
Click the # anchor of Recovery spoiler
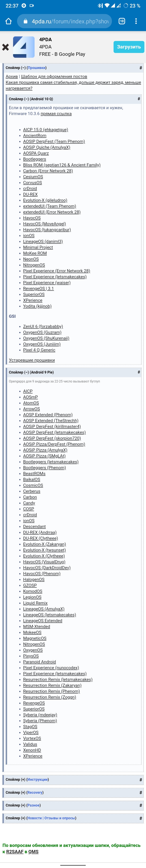coord(141,793)
